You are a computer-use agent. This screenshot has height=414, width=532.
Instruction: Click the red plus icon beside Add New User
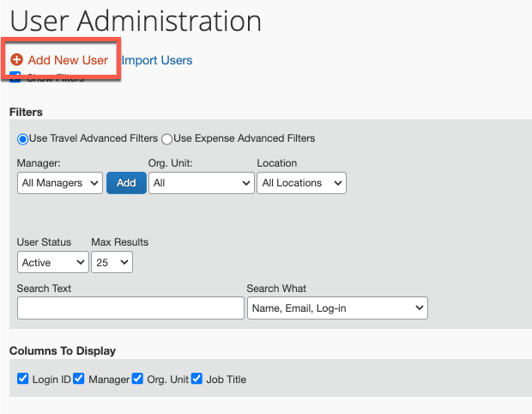(17, 60)
